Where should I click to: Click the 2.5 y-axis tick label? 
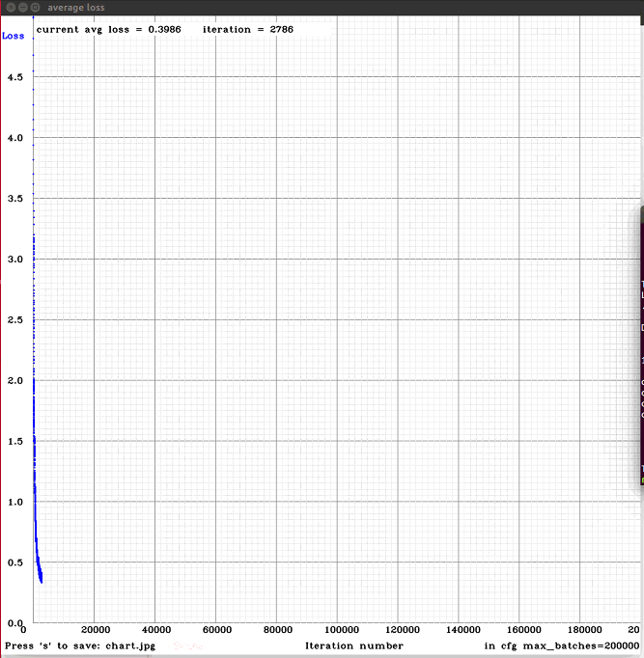coord(15,319)
